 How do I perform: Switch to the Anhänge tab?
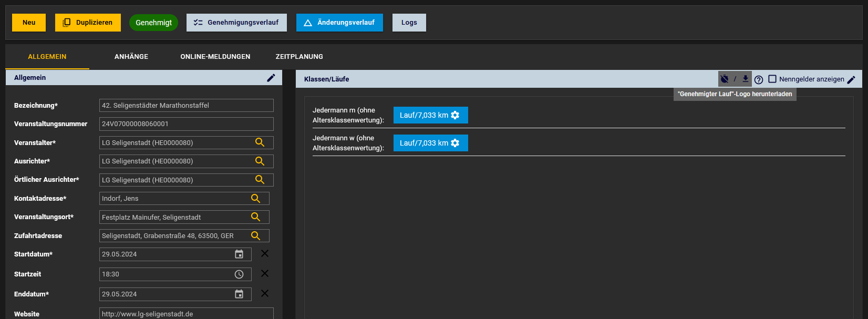point(131,57)
